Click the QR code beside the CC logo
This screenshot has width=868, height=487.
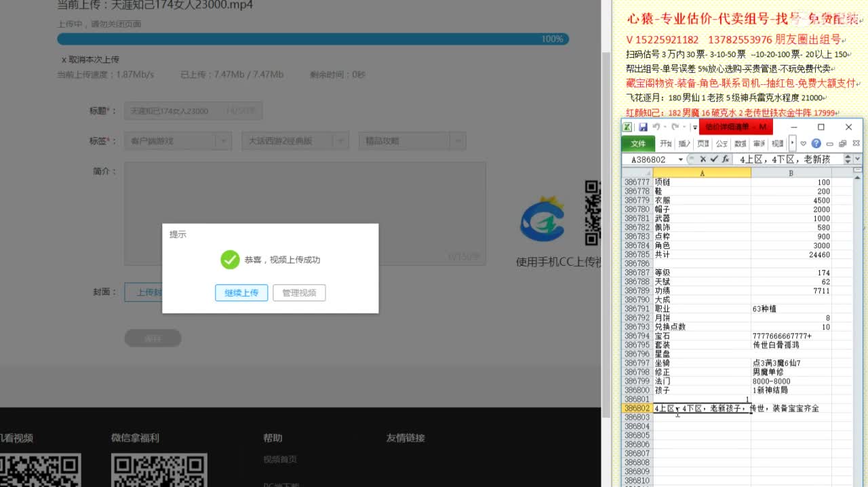pyautogui.click(x=593, y=212)
